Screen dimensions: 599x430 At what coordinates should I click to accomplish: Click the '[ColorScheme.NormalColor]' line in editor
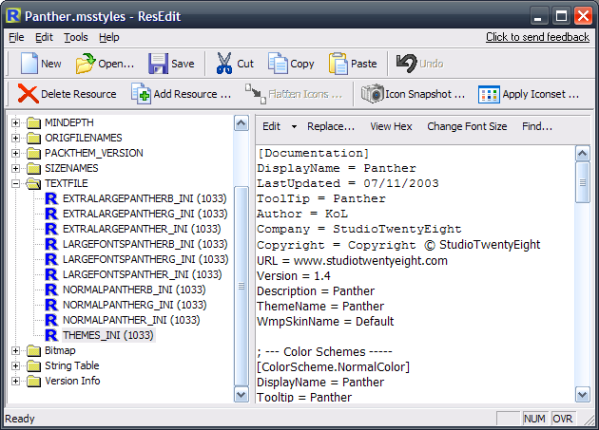(333, 367)
